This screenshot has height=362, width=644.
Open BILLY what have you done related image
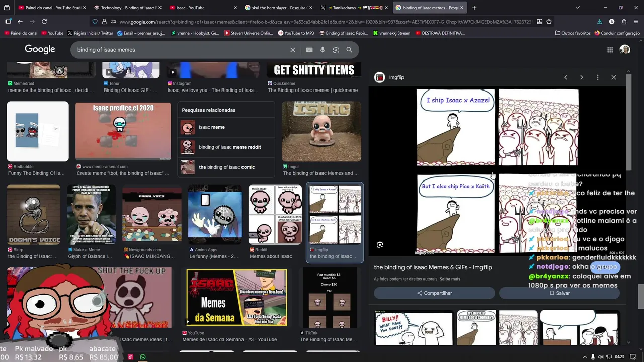[414, 328]
